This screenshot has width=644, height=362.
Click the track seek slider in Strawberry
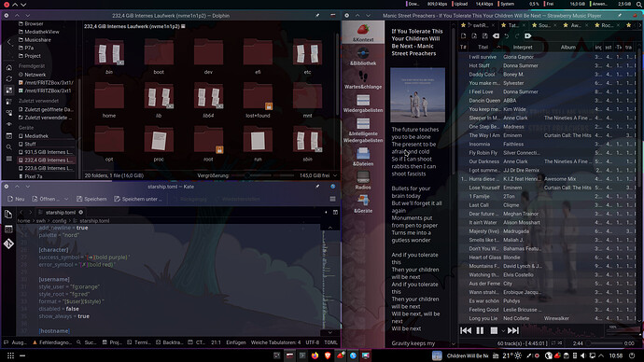[x=604, y=343]
